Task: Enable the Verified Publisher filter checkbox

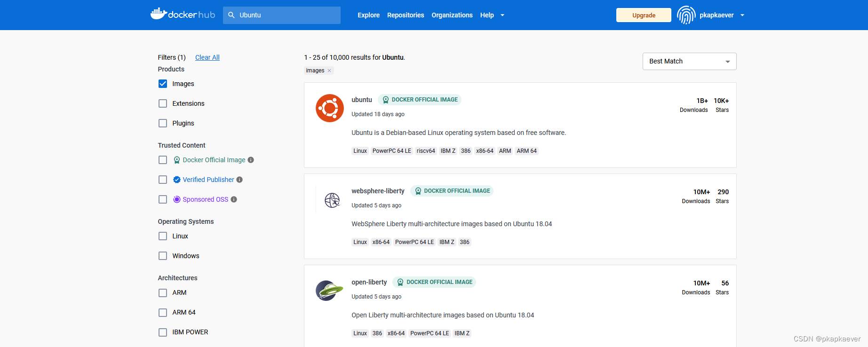Action: [163, 180]
